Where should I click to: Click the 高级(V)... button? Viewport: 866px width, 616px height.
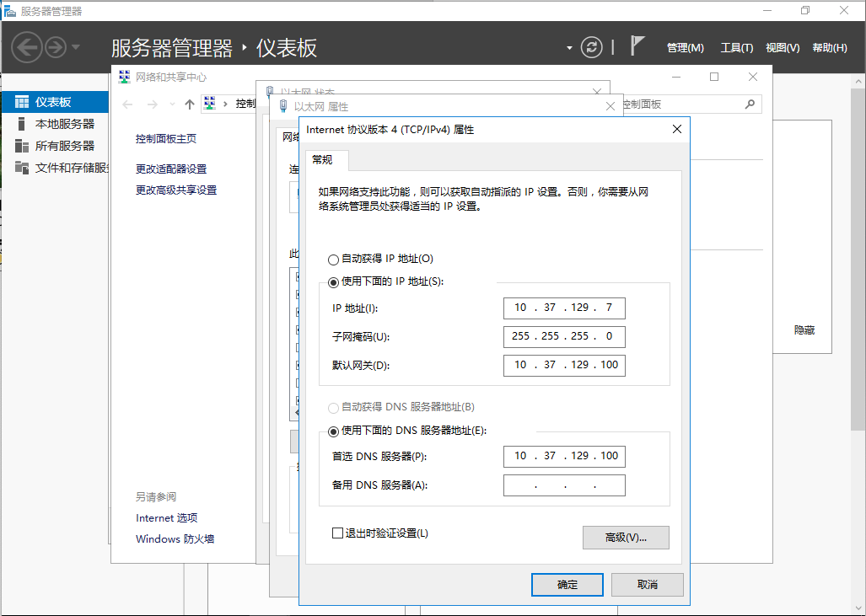[626, 538]
